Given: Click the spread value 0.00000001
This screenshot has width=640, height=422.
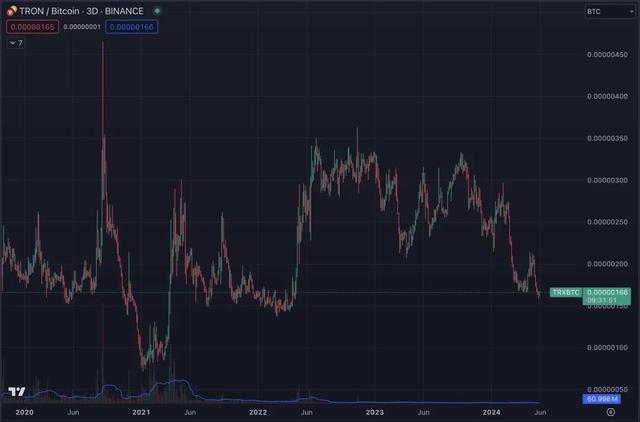Looking at the screenshot, I should click(x=82, y=27).
